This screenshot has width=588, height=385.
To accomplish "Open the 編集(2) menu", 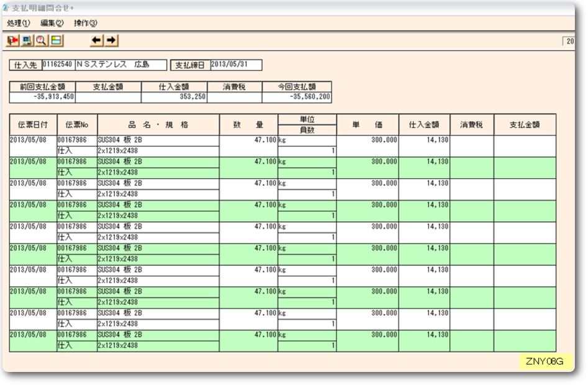I will tap(52, 23).
